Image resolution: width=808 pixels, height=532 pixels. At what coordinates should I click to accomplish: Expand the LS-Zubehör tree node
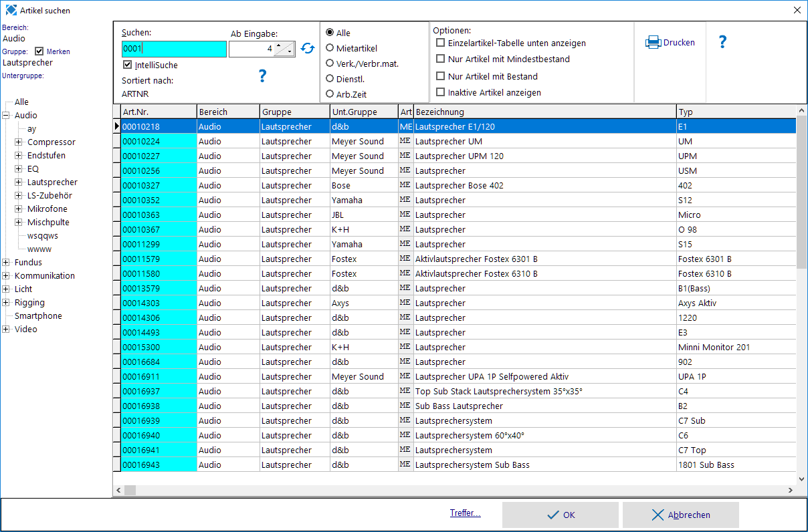coord(19,195)
